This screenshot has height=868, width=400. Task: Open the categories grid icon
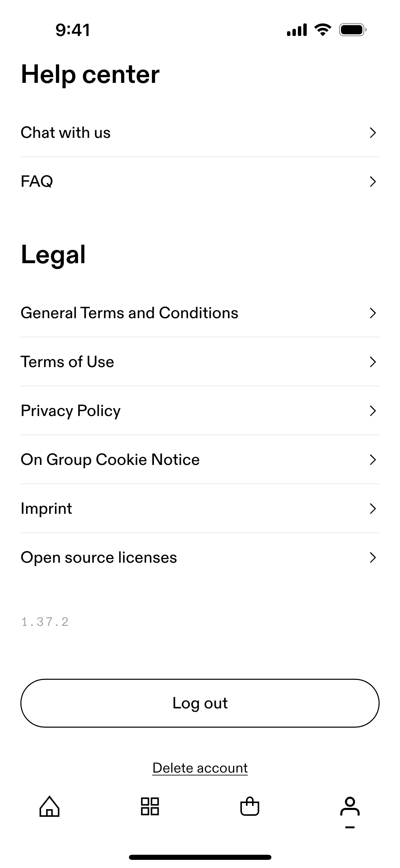(150, 806)
